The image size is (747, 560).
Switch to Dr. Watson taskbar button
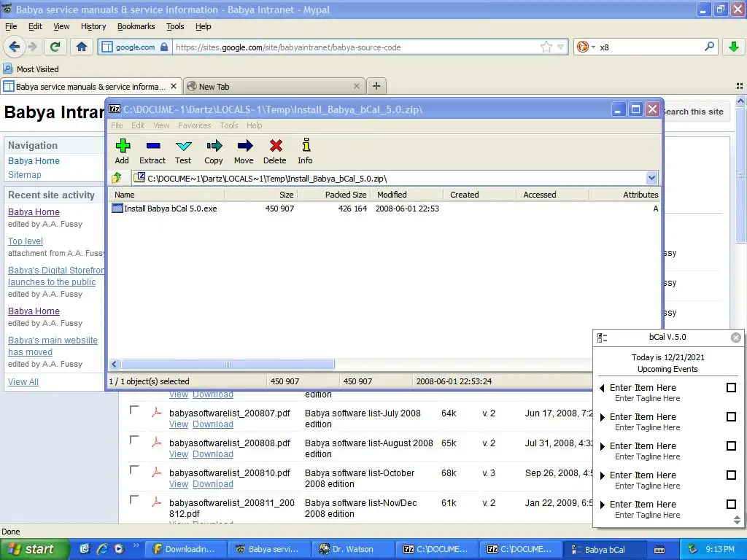click(x=352, y=549)
